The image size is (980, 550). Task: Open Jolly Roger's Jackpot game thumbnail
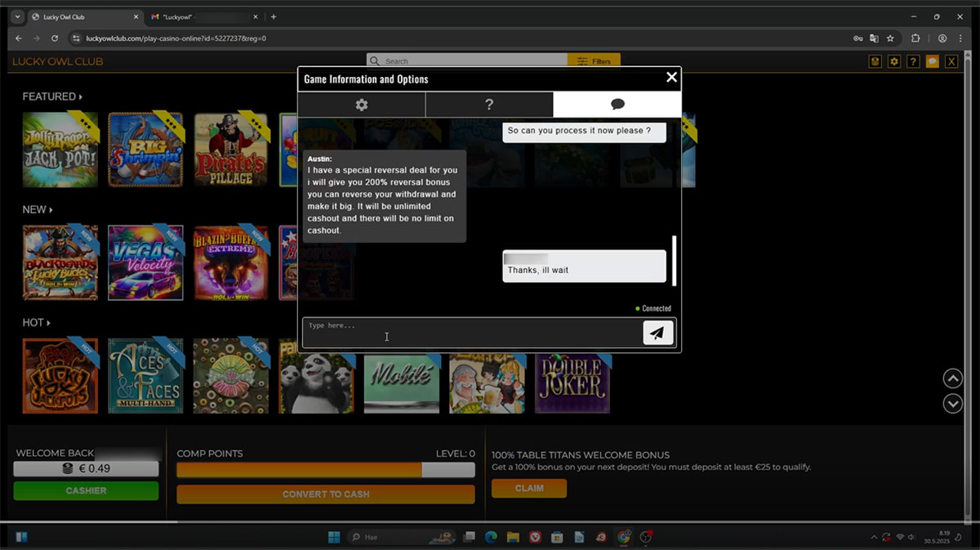click(60, 150)
